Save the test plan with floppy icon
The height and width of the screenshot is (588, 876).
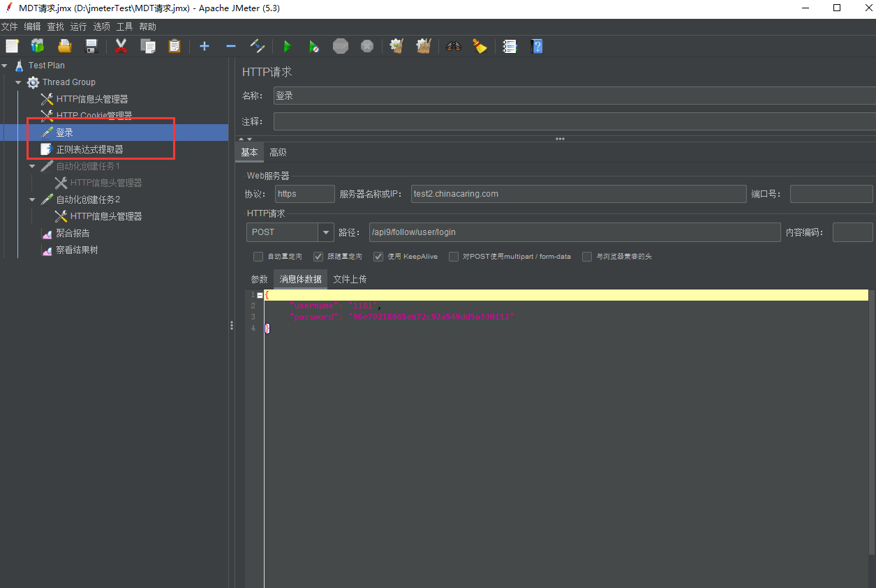[91, 46]
